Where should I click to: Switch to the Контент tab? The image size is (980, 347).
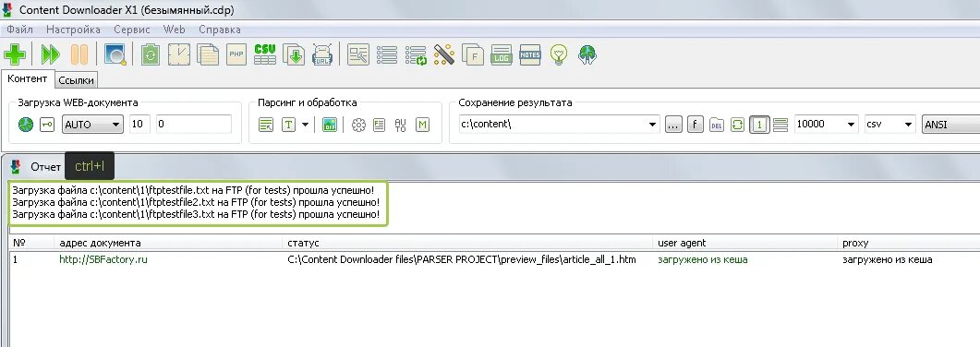pyautogui.click(x=28, y=78)
